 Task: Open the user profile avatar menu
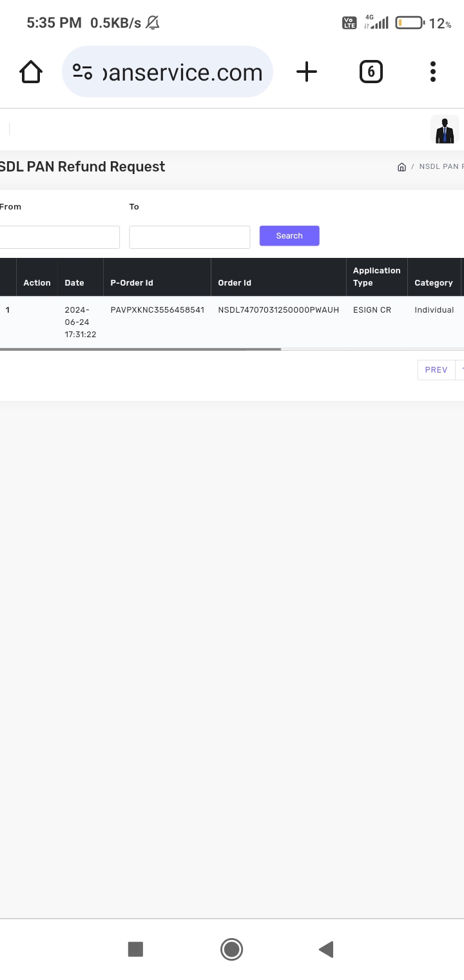tap(445, 130)
